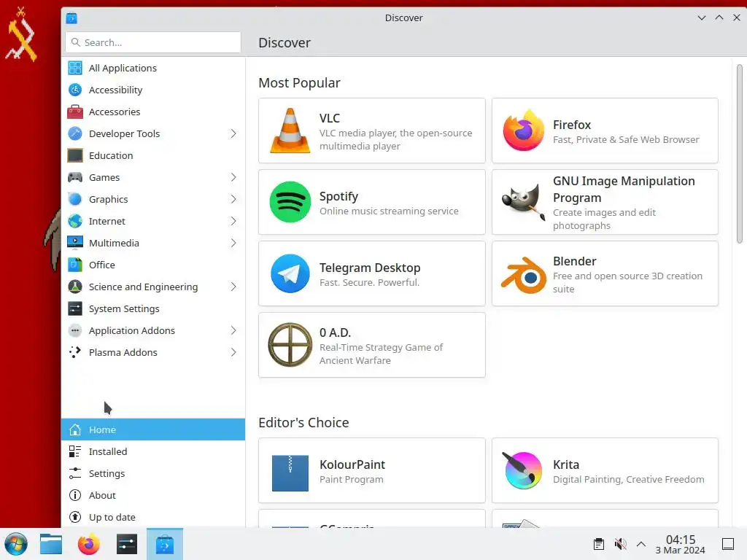Click the All Applications grid icon
Image resolution: width=747 pixels, height=560 pixels.
(75, 68)
